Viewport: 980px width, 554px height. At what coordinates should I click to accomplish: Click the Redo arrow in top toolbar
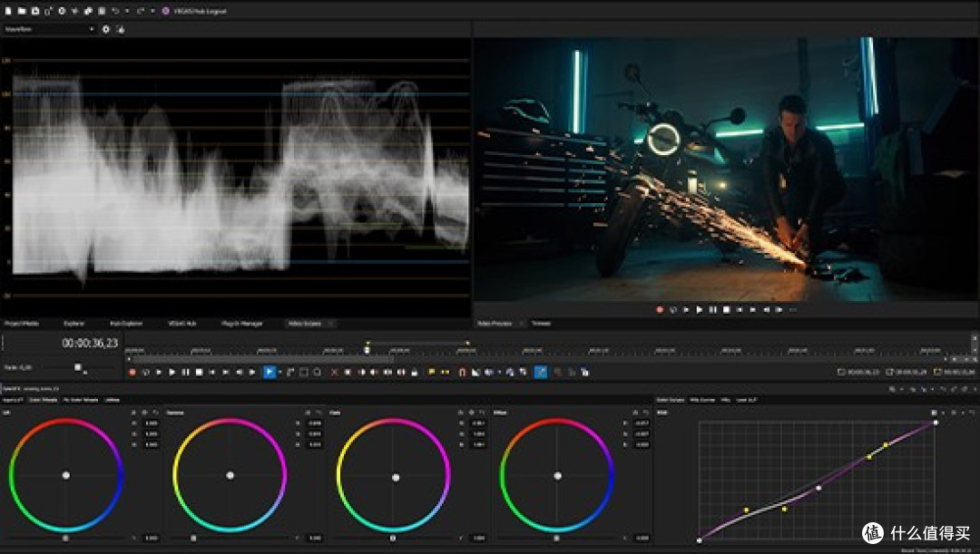(x=141, y=11)
